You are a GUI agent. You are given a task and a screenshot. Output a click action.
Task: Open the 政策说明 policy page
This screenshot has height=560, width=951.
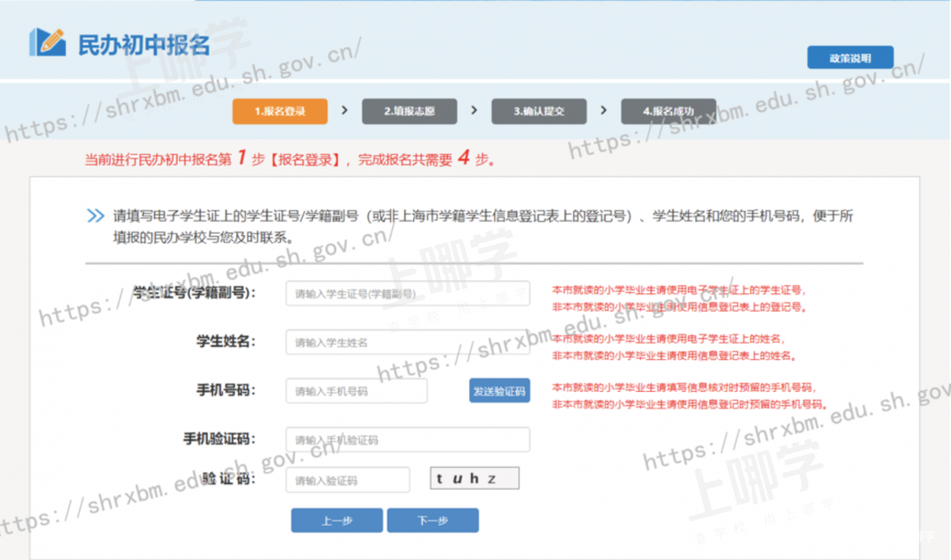(850, 58)
